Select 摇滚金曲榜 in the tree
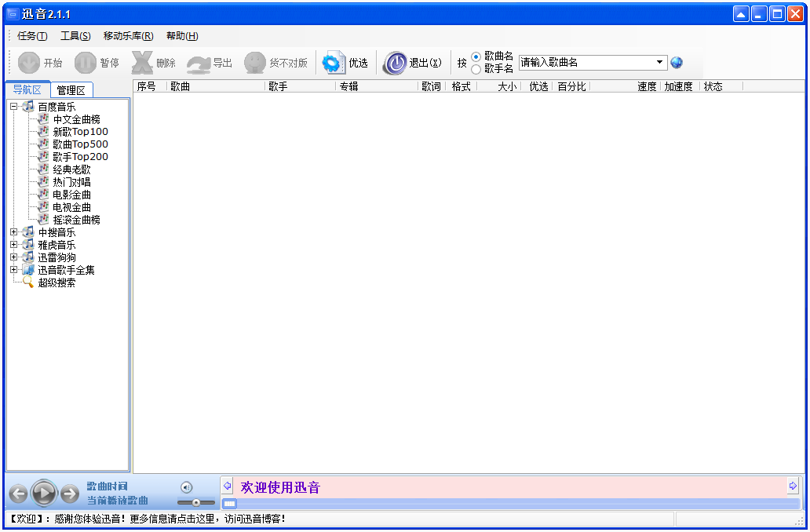The width and height of the screenshot is (810, 532). pyautogui.click(x=76, y=220)
